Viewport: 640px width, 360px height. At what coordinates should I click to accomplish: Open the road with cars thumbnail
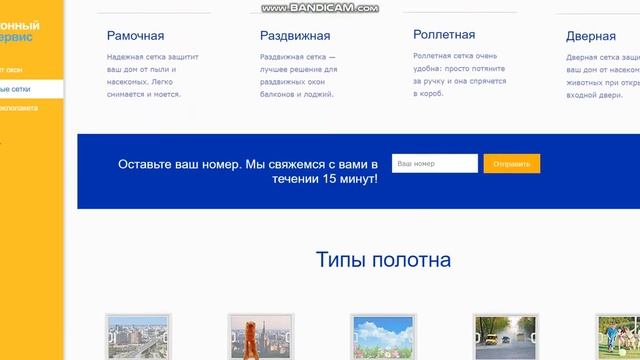505,337
